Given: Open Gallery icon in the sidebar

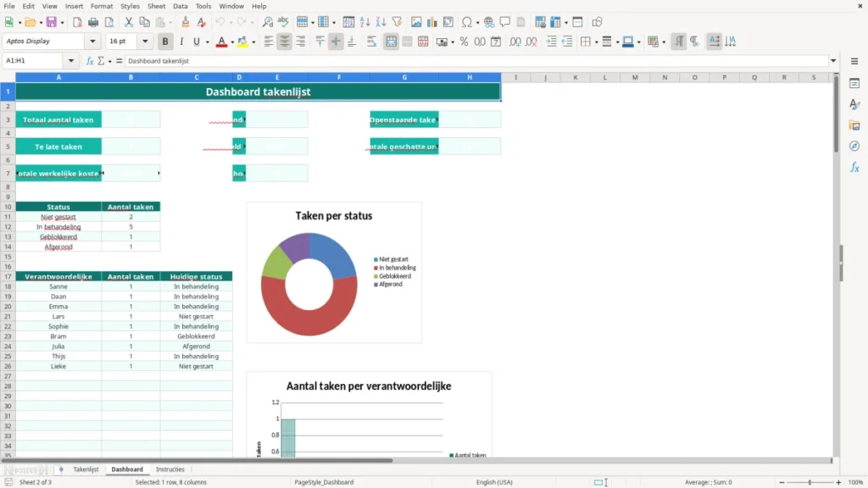Looking at the screenshot, I should click(x=854, y=125).
